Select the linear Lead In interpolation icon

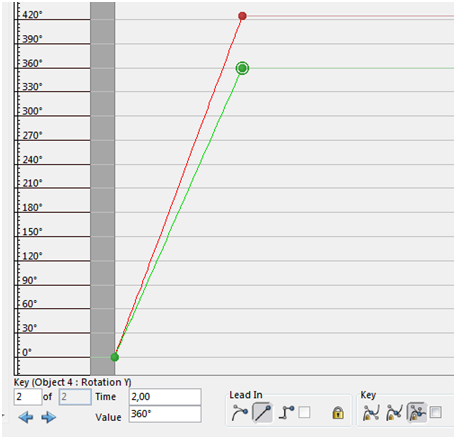tap(262, 413)
